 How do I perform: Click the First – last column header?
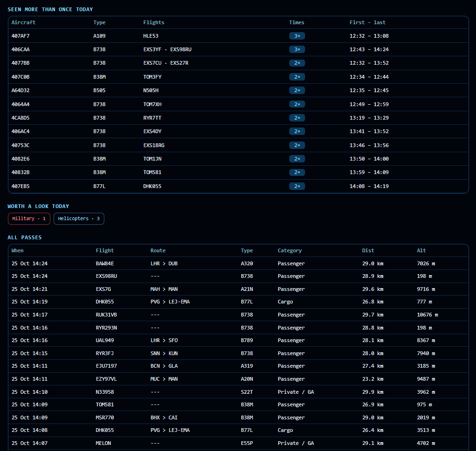point(367,22)
